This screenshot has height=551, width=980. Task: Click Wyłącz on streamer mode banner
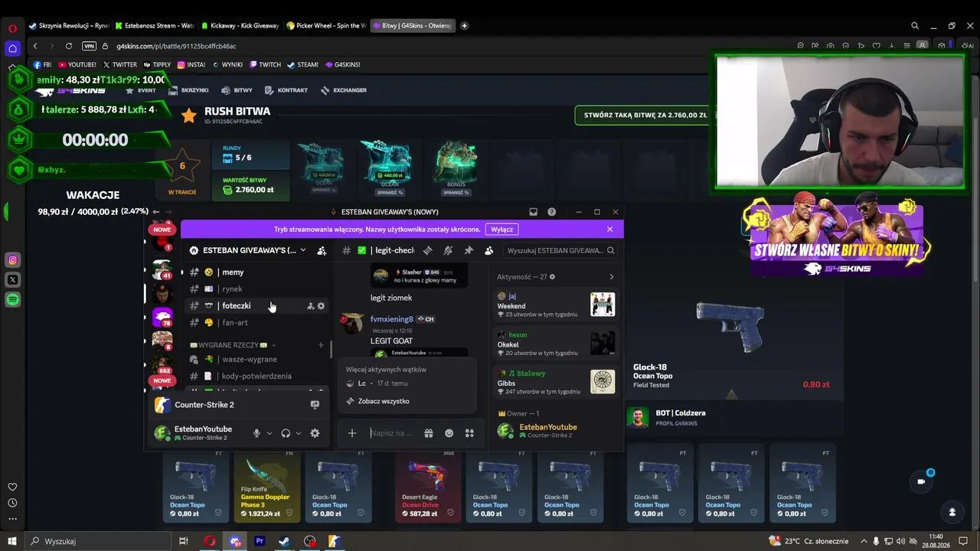click(x=502, y=229)
